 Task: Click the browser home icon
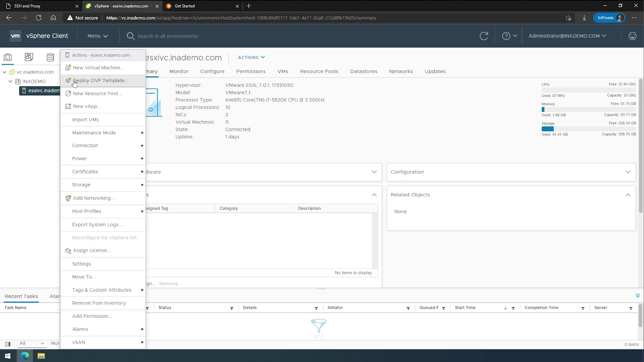(x=53, y=18)
